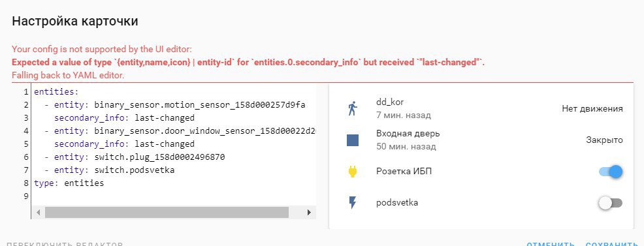The width and height of the screenshot is (644, 246).
Task: Click the podsvetka entity label in preview
Action: 397,202
